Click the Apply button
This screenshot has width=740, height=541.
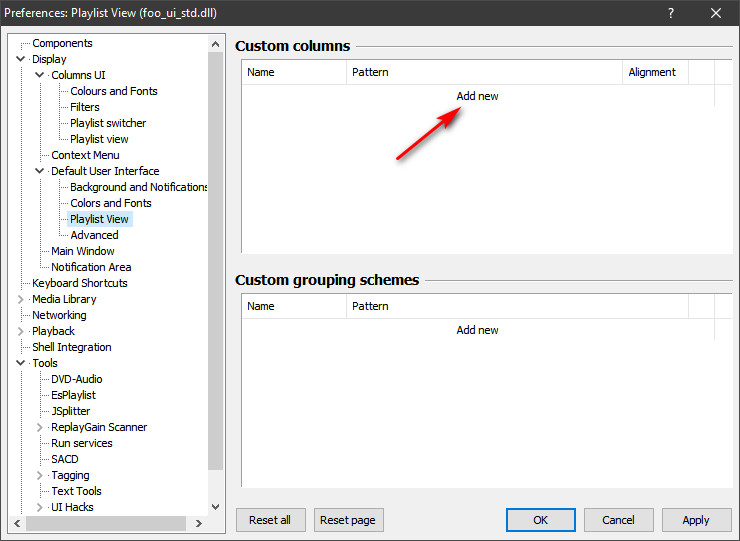(x=695, y=520)
